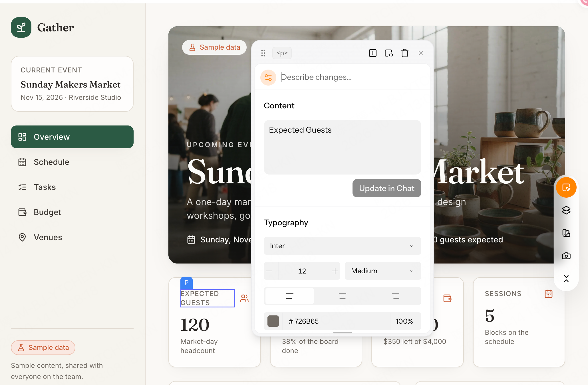
Task: Decrease font size with minus button
Action: click(x=269, y=271)
